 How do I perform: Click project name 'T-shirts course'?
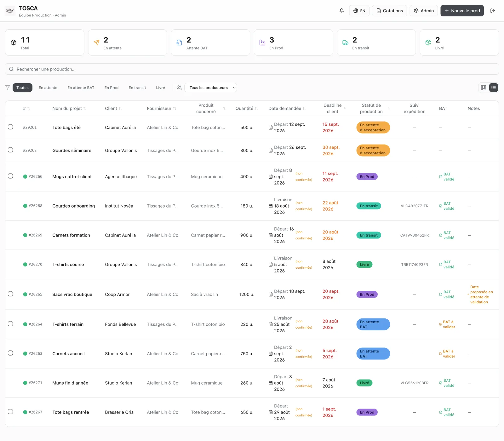click(x=68, y=265)
